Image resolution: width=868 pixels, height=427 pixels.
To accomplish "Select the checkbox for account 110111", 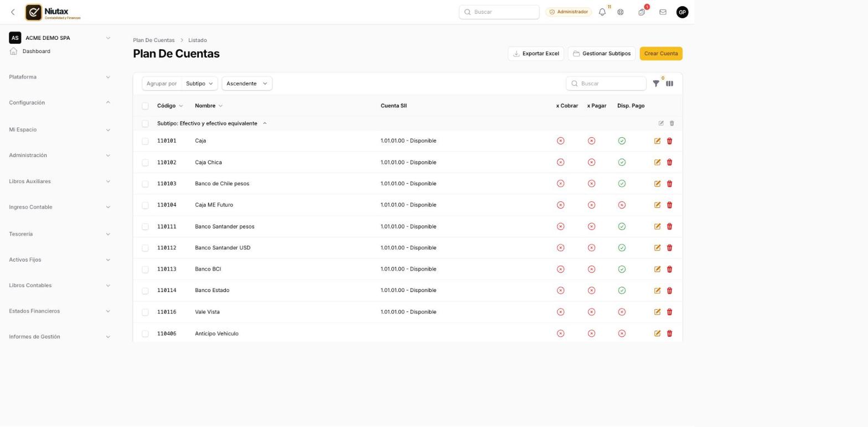I will click(145, 227).
